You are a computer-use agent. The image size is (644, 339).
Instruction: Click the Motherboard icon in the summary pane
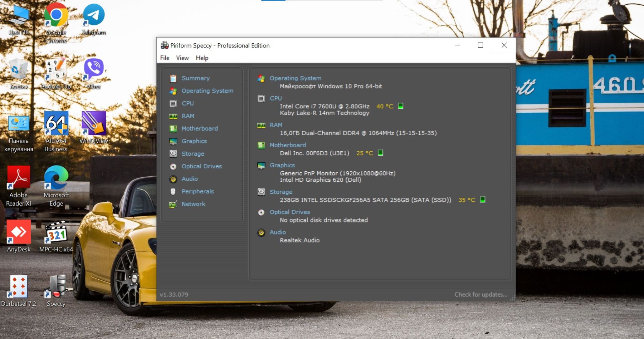click(x=261, y=145)
